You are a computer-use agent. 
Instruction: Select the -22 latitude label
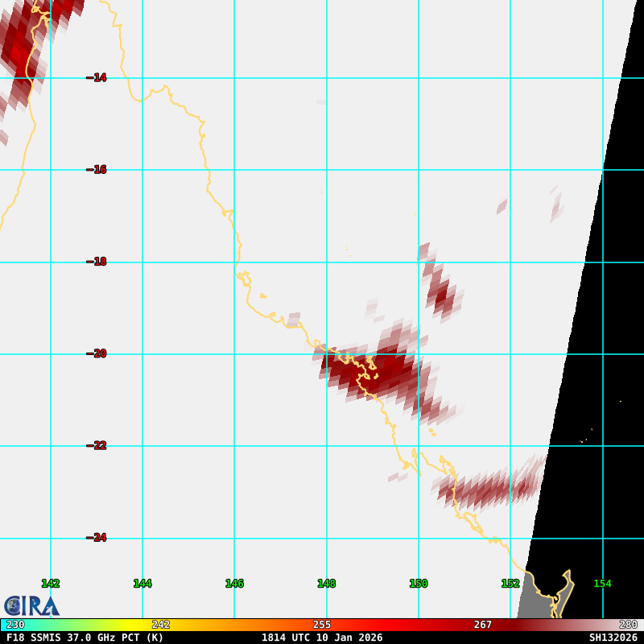pos(97,445)
